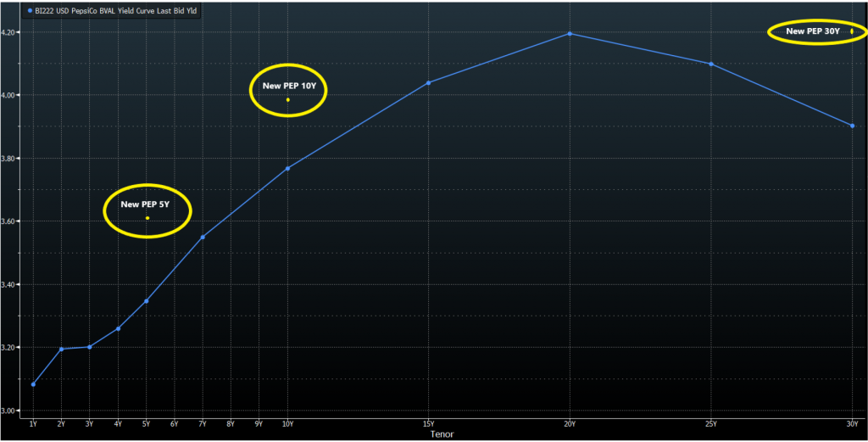
Task: Click the 2Y data point on curve
Action: (x=61, y=349)
